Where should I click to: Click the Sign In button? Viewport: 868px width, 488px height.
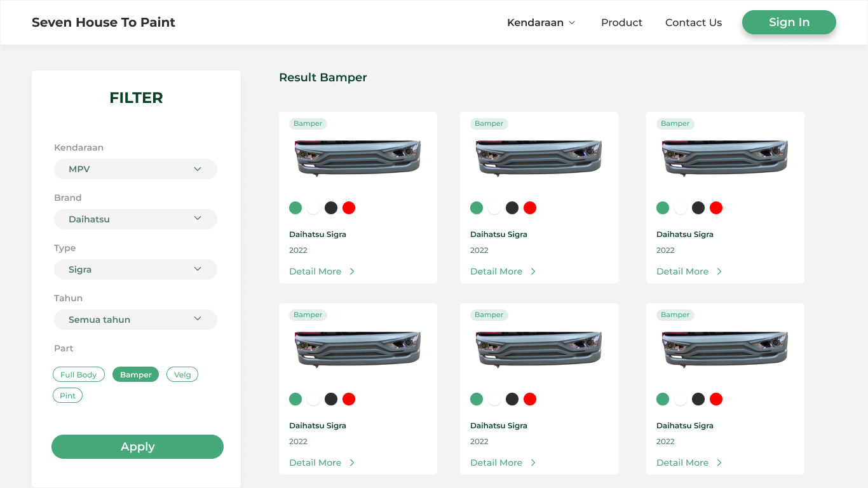pyautogui.click(x=789, y=22)
